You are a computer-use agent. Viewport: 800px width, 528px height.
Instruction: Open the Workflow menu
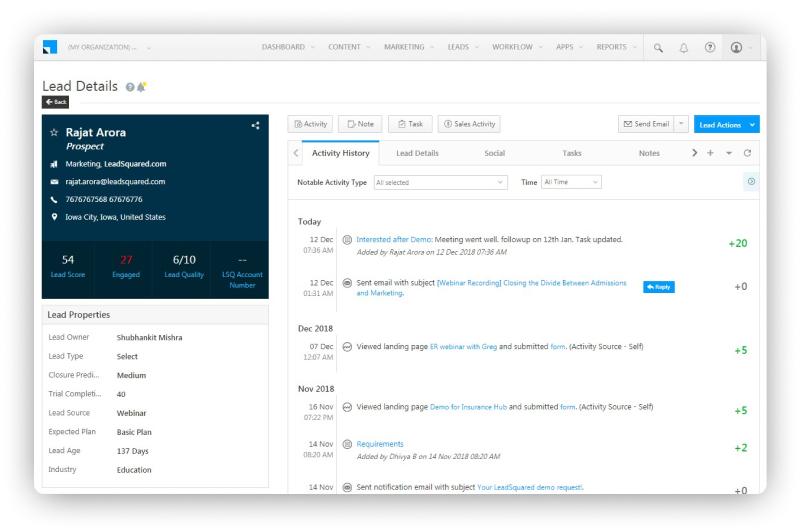(517, 47)
